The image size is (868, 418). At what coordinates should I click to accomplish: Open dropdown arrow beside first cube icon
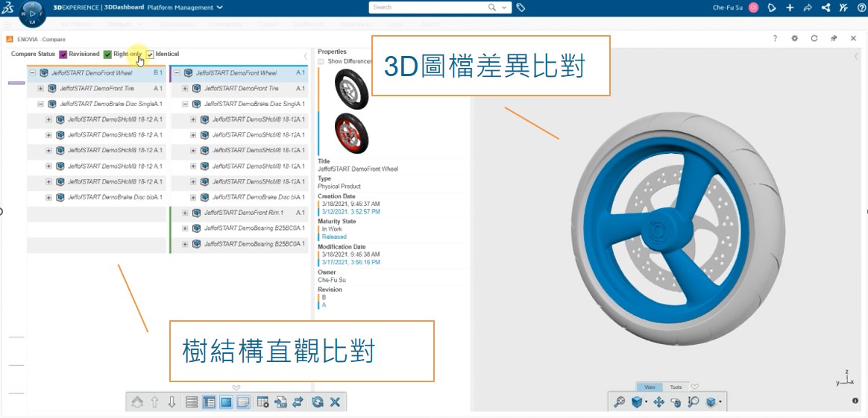[646, 402]
